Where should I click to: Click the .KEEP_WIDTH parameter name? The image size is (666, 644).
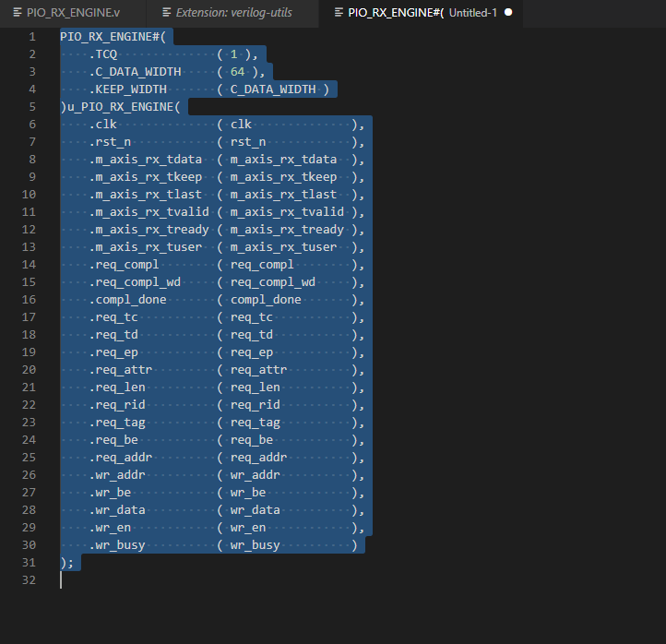128,89
